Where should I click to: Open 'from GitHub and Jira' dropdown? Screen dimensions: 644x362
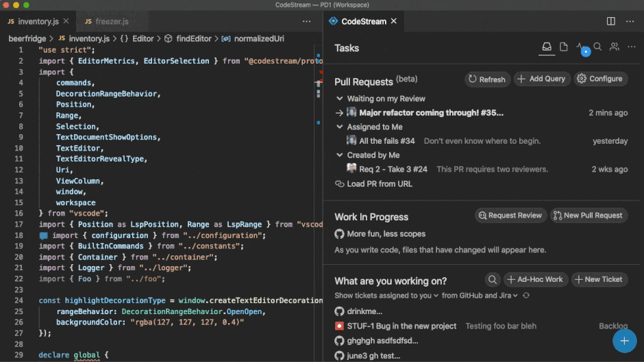click(480, 296)
